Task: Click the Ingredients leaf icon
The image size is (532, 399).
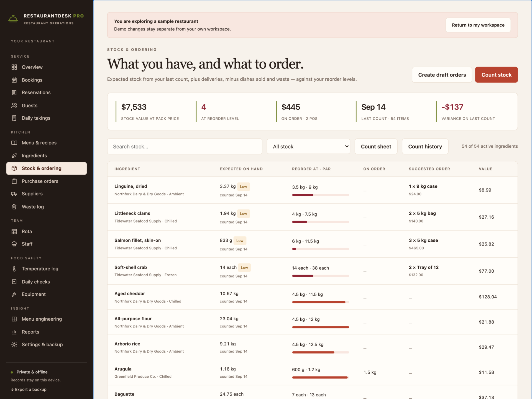Action: pos(14,155)
